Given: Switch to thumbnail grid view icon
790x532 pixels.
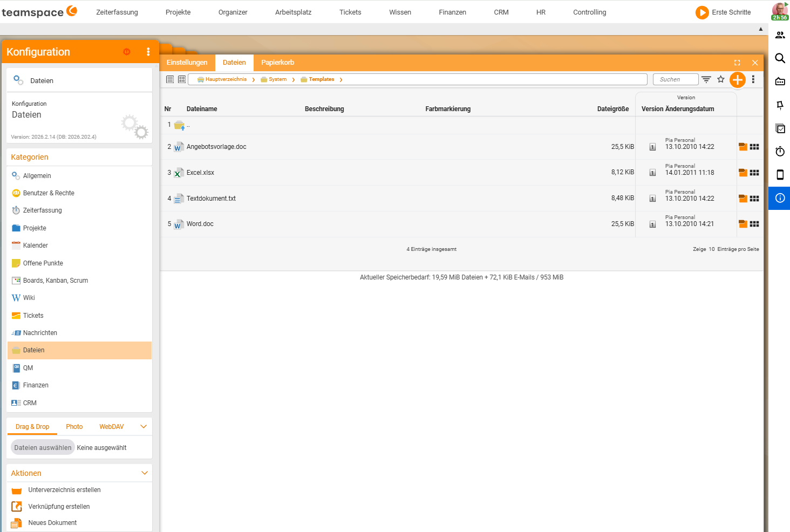Looking at the screenshot, I should (x=182, y=79).
